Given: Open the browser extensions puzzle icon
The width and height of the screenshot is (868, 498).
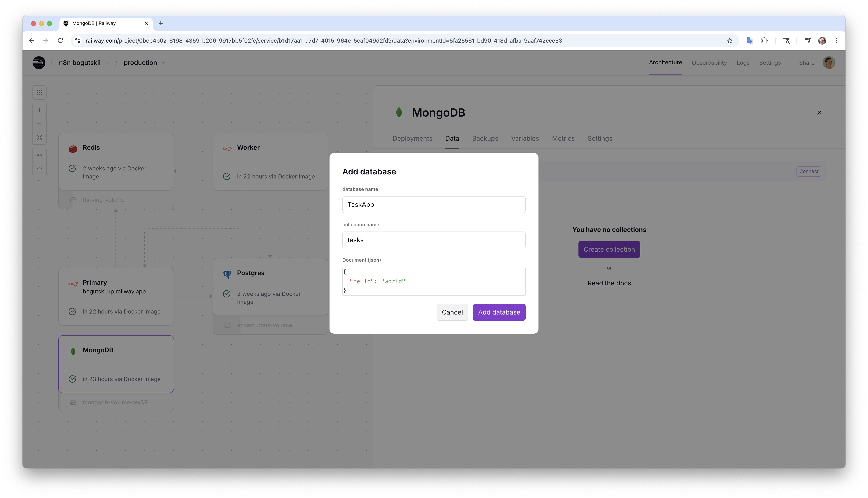Looking at the screenshot, I should tap(764, 41).
